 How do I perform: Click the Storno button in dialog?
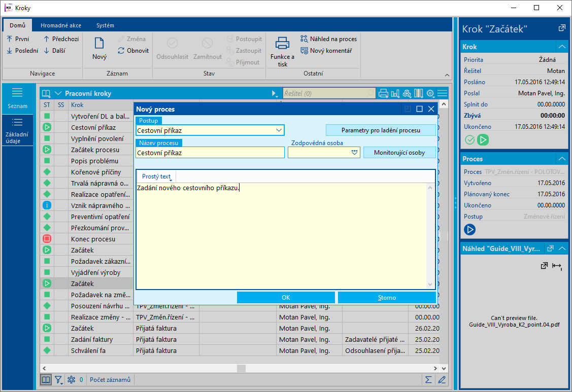[x=386, y=298]
